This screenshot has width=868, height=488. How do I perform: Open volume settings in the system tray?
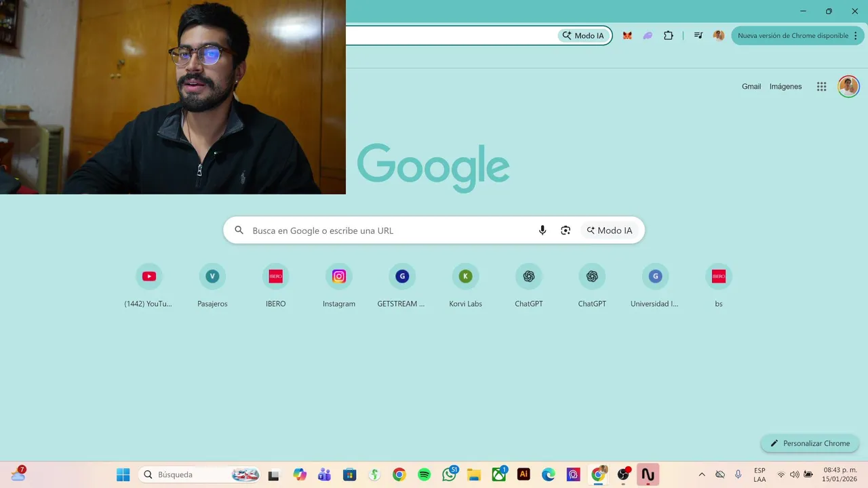[794, 474]
